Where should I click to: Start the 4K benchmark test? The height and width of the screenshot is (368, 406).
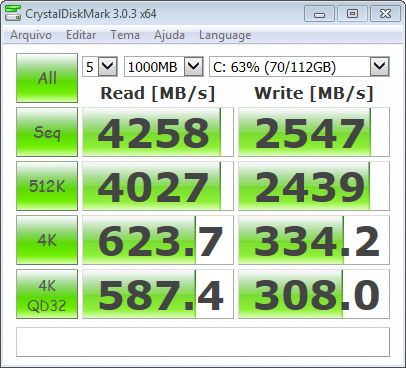coord(47,240)
